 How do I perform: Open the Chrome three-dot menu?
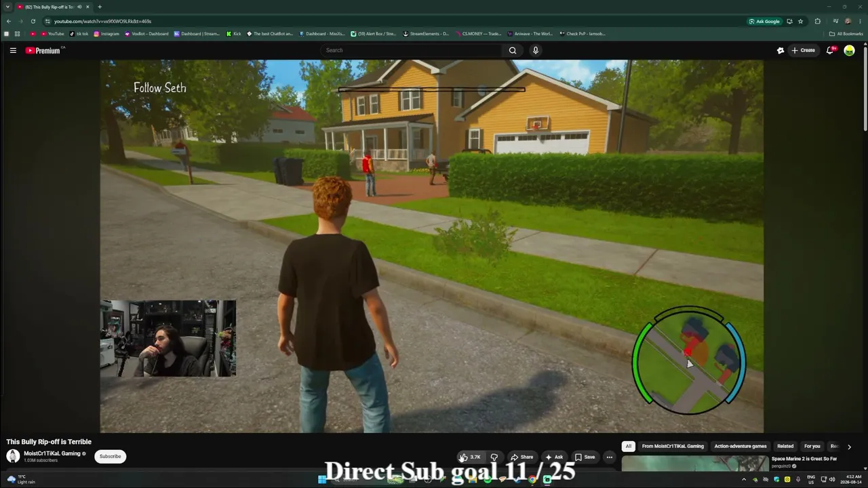[859, 21]
